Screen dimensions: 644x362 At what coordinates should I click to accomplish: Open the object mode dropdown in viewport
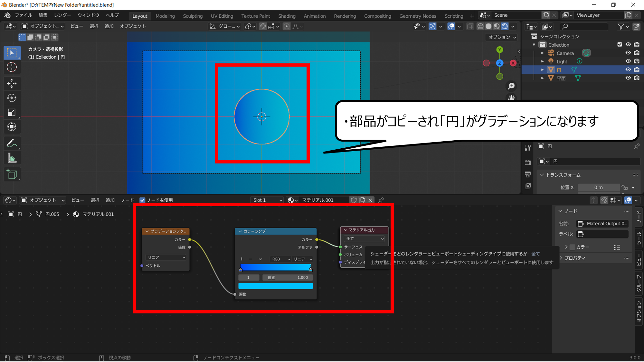click(x=43, y=26)
